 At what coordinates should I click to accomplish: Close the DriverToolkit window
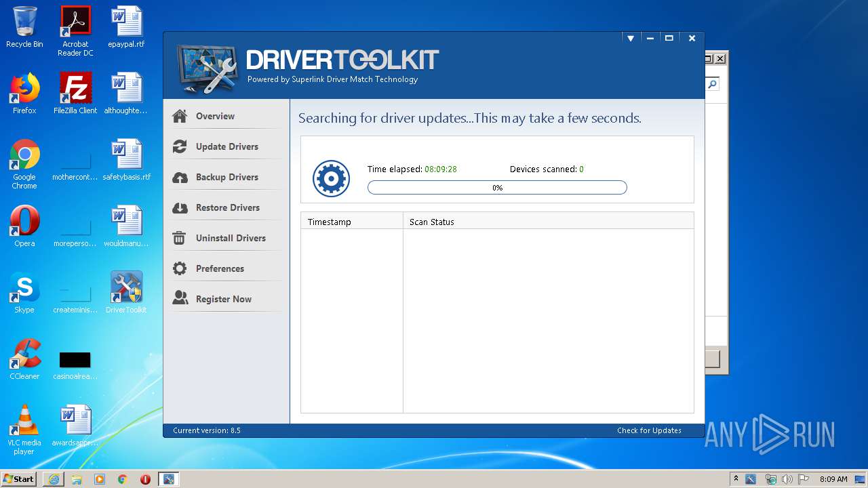(x=692, y=39)
